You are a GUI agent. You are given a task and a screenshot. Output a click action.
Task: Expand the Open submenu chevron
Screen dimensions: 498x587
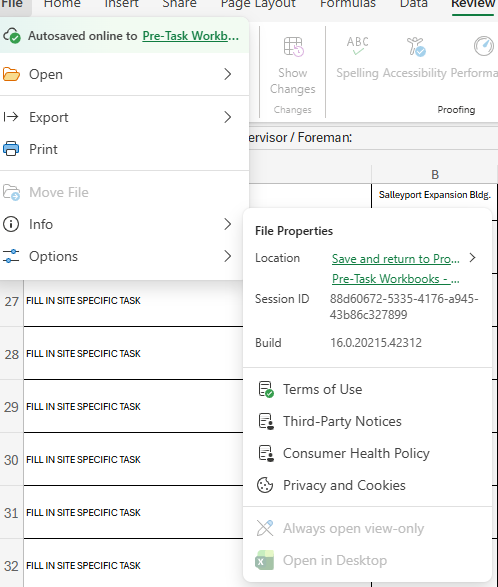point(228,74)
